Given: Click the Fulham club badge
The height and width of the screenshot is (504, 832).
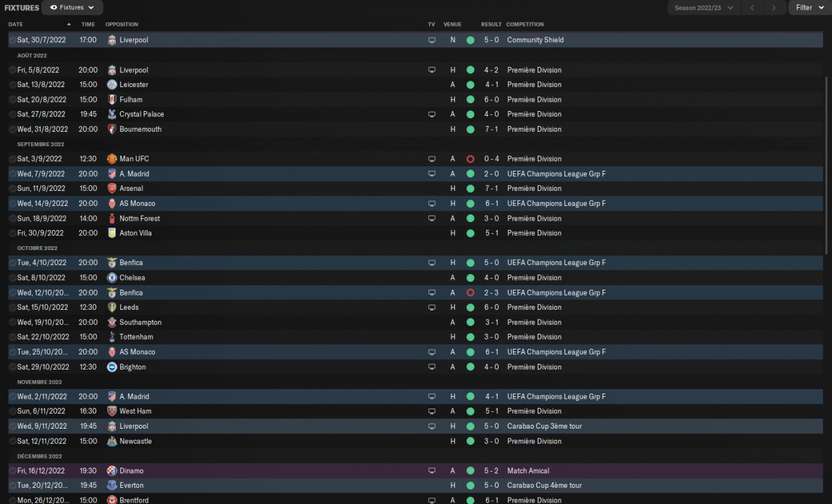Looking at the screenshot, I should coord(112,99).
